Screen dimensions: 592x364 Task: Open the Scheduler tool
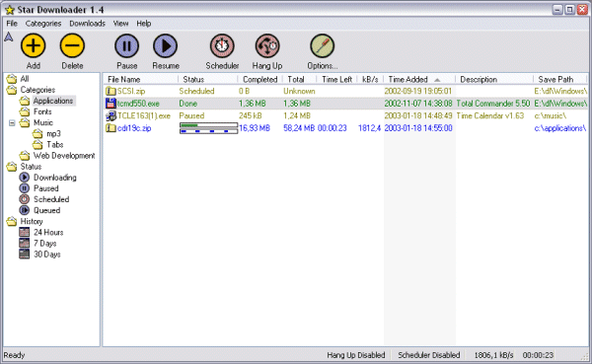point(222,45)
